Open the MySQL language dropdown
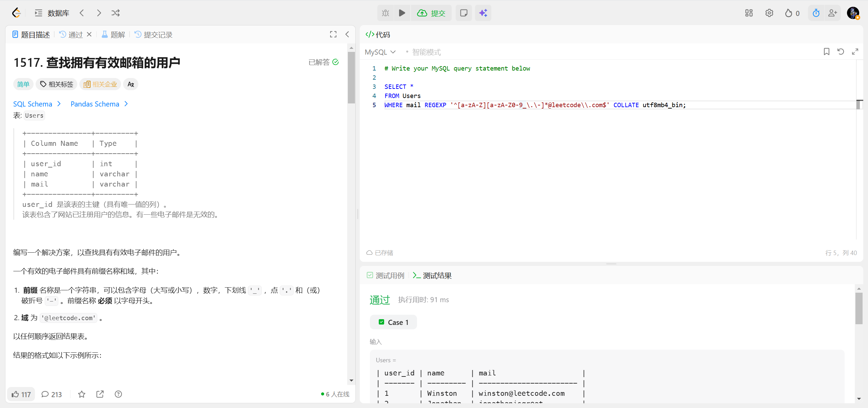The height and width of the screenshot is (408, 868). click(x=380, y=52)
